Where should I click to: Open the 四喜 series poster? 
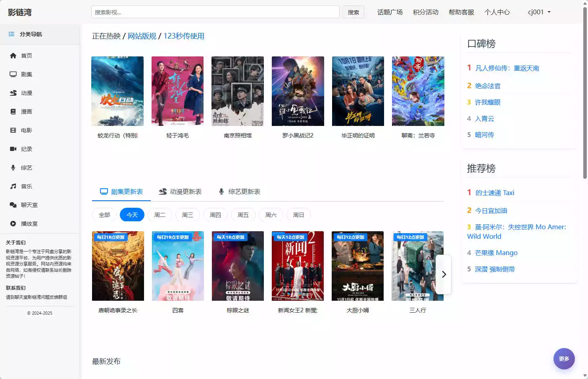[x=178, y=266]
